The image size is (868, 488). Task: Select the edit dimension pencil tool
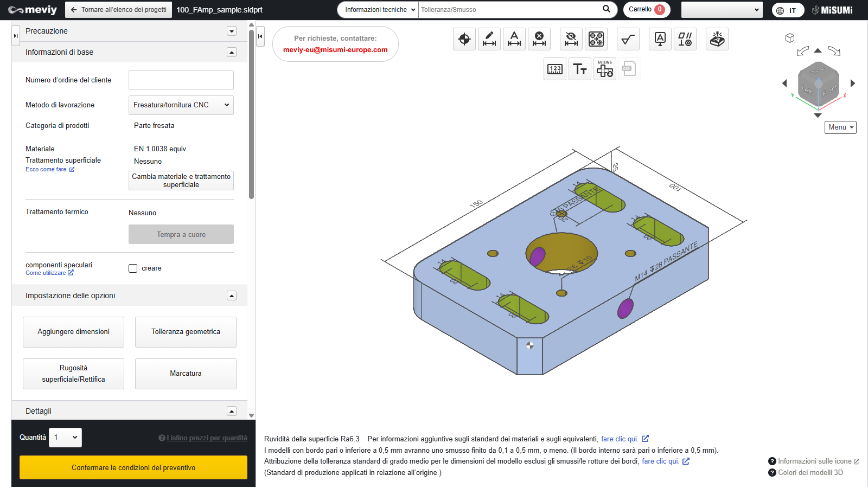click(489, 39)
